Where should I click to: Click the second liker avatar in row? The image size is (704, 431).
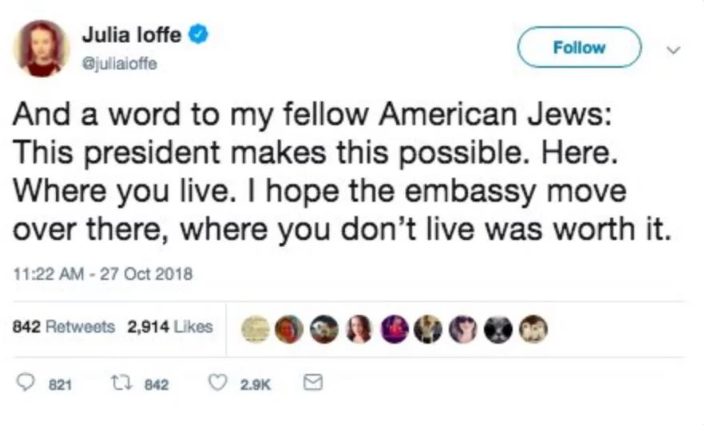coord(289,330)
